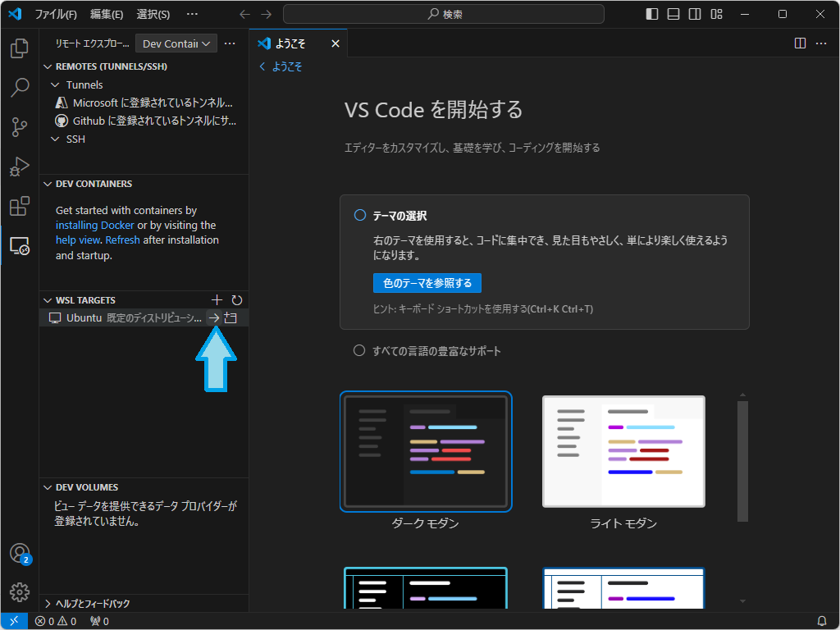Open Remote Explorer more actions ellipsis
This screenshot has width=840, height=630.
(x=230, y=43)
